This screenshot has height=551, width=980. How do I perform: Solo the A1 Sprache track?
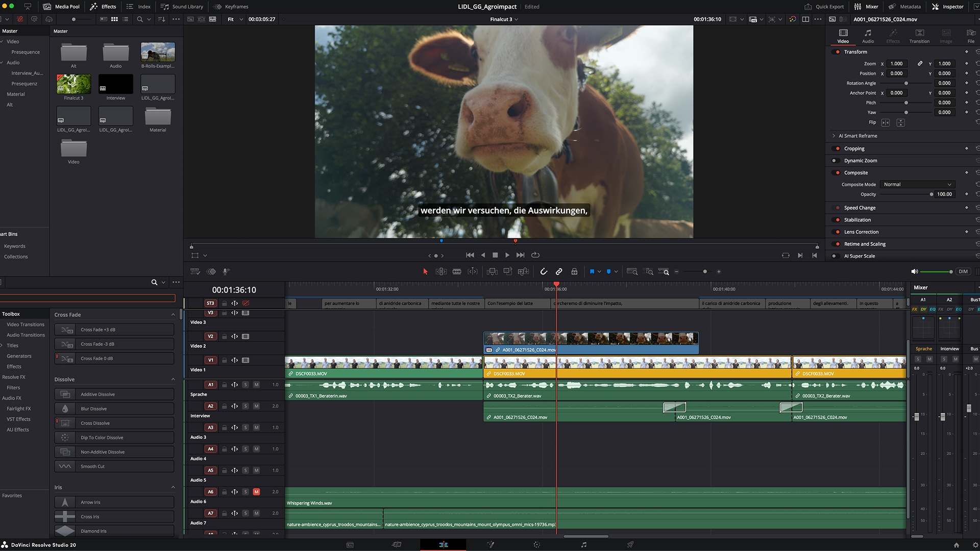(246, 385)
